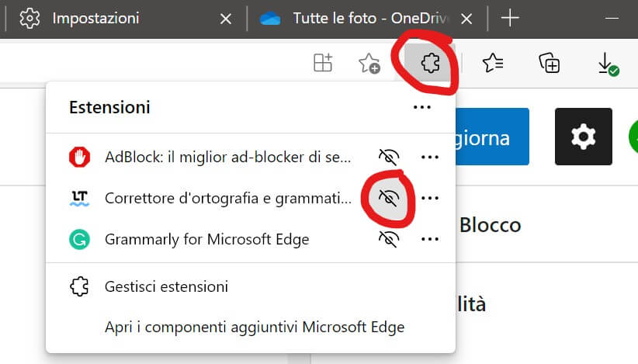Viewport: 638px width, 364px height.
Task: Click the Collections toolbar icon
Action: coord(550,64)
